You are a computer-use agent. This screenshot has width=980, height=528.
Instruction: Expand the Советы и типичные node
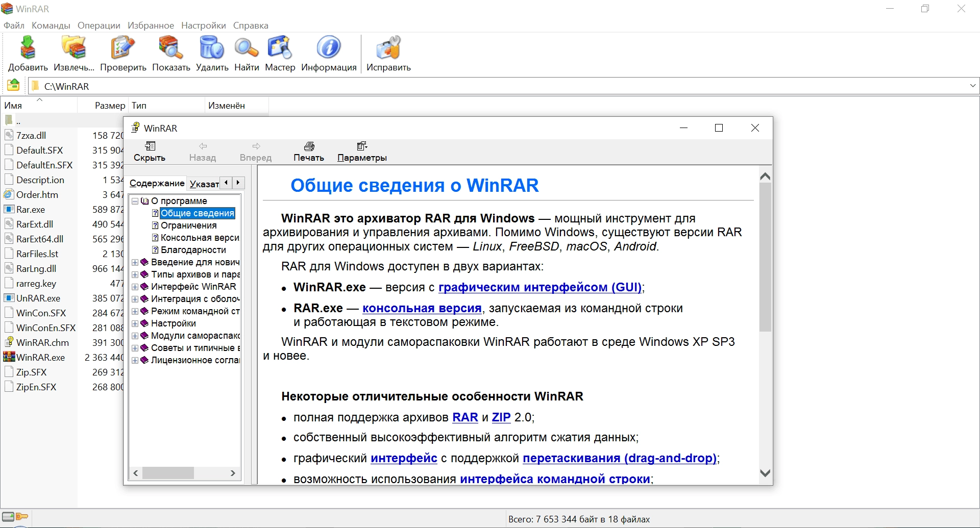(135, 348)
